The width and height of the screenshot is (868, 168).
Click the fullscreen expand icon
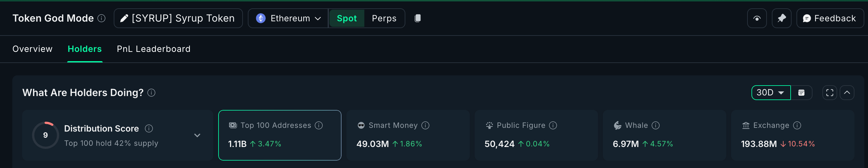[829, 93]
